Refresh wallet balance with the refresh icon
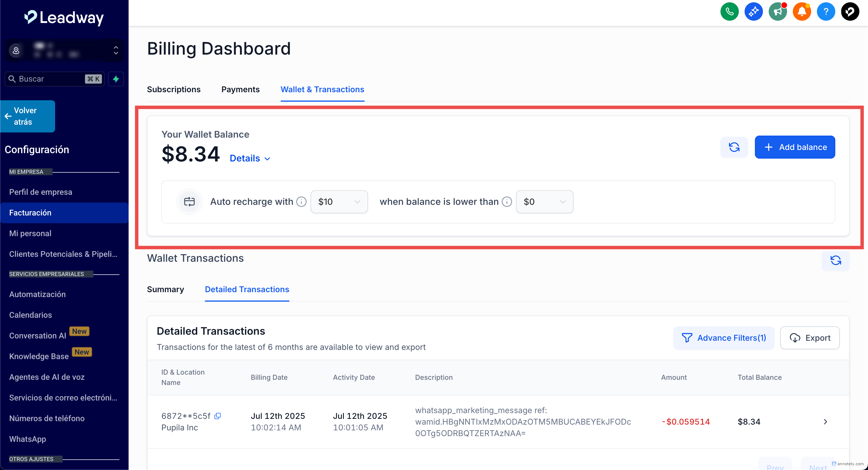868x470 pixels. coord(734,147)
